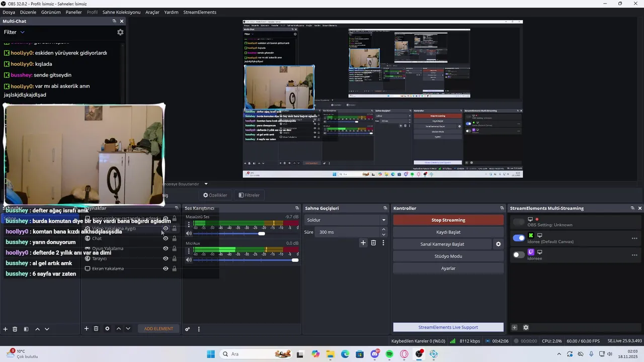Lock the Chat source
Screen dimensions: 644x362
click(175, 238)
